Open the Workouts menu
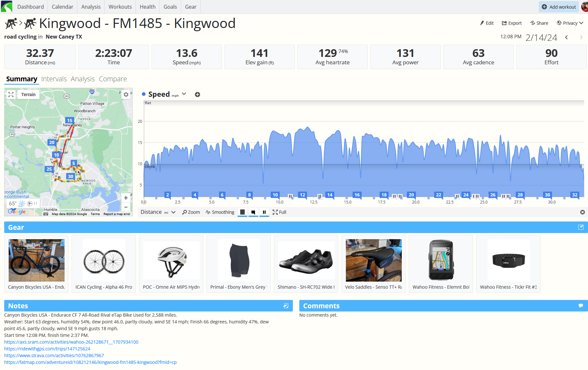The image size is (588, 370). (x=120, y=7)
